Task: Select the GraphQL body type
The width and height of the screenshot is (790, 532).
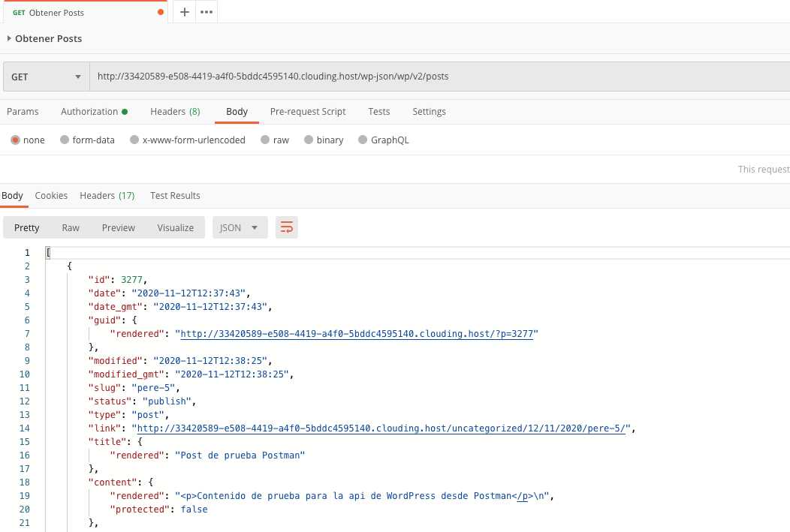Action: [363, 140]
